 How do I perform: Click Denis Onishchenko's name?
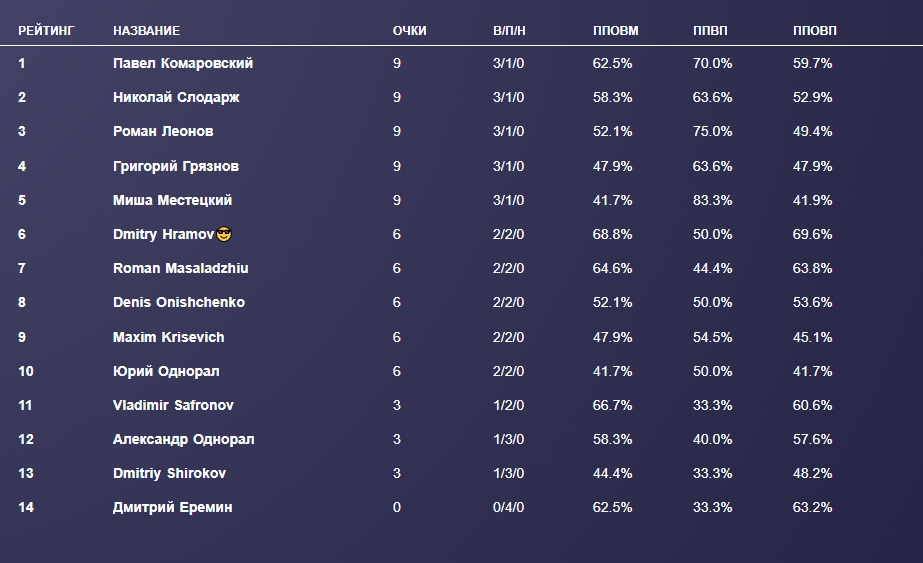[179, 302]
